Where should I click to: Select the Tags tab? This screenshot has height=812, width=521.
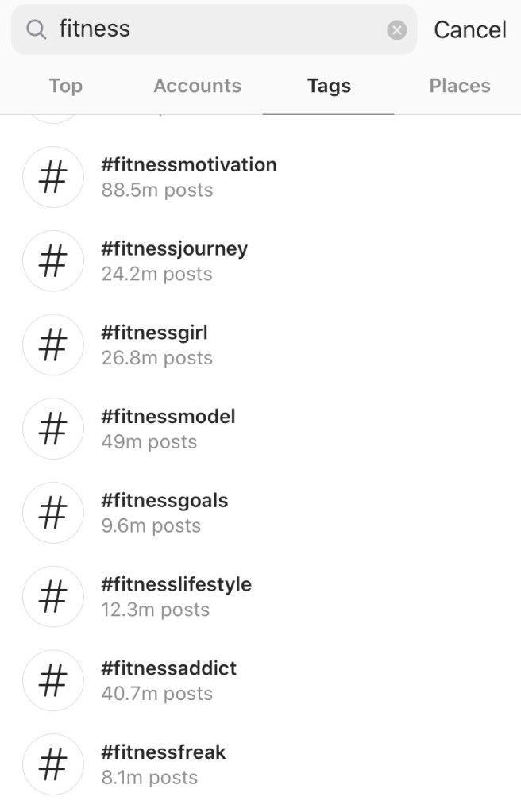point(329,86)
